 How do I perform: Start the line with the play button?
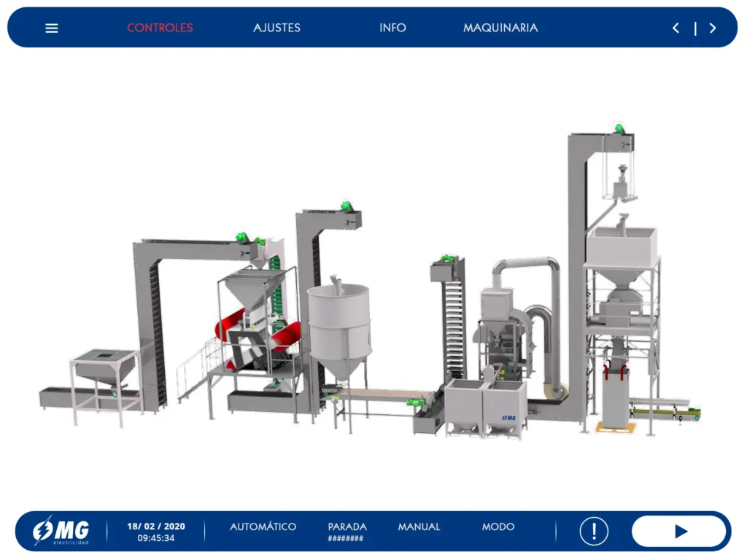pyautogui.click(x=678, y=531)
